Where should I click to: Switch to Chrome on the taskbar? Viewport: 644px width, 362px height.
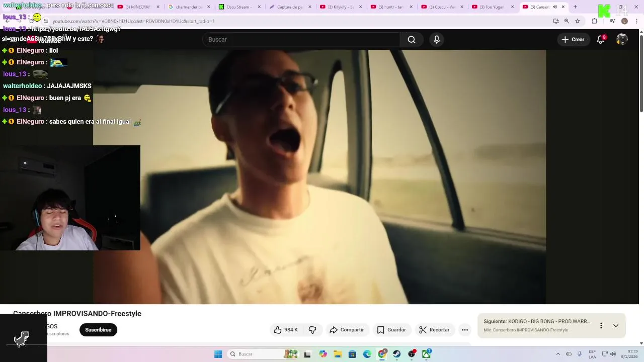(x=382, y=354)
